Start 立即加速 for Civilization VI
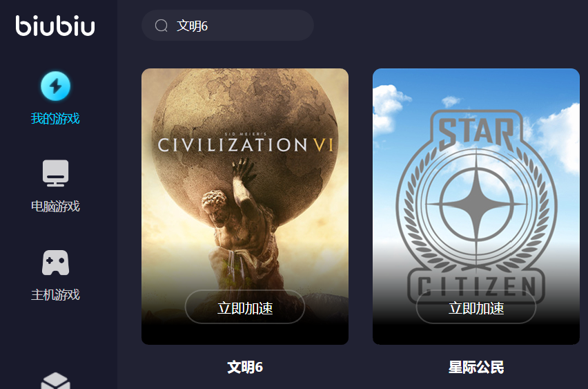The height and width of the screenshot is (389, 588). [x=245, y=307]
